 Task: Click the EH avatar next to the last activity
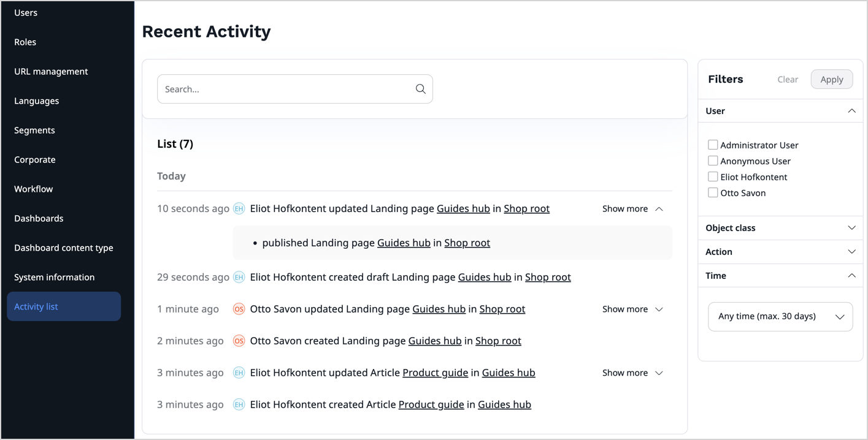coord(239,404)
